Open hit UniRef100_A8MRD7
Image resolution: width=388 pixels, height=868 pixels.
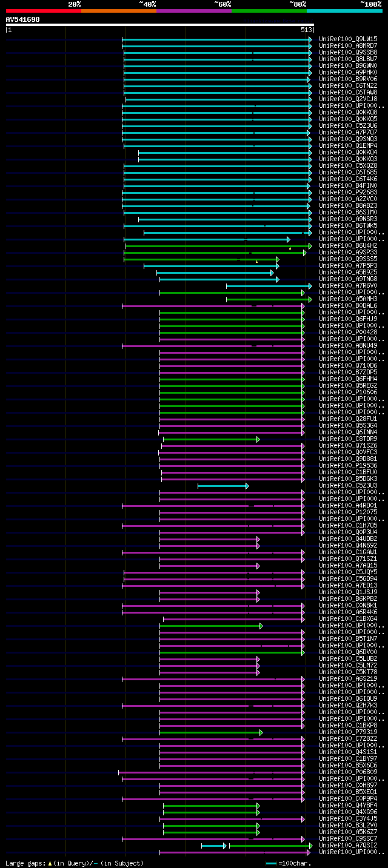tap(348, 45)
